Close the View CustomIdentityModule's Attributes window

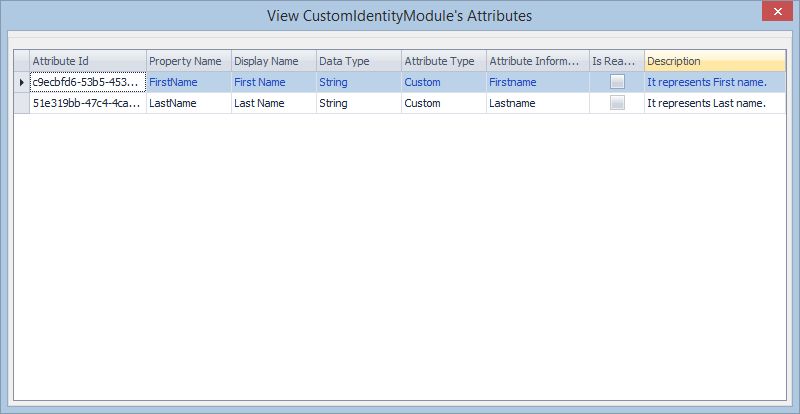click(x=778, y=12)
